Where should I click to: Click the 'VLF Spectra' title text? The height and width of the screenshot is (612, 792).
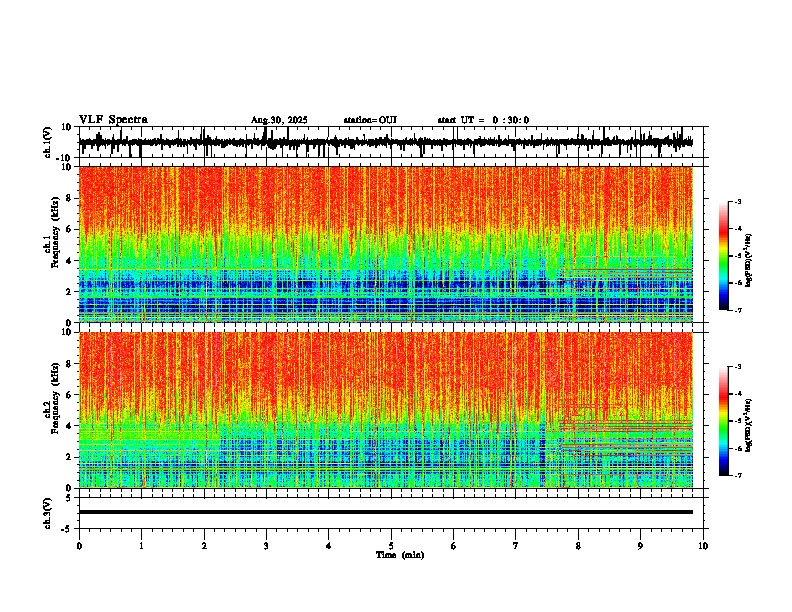[x=113, y=119]
